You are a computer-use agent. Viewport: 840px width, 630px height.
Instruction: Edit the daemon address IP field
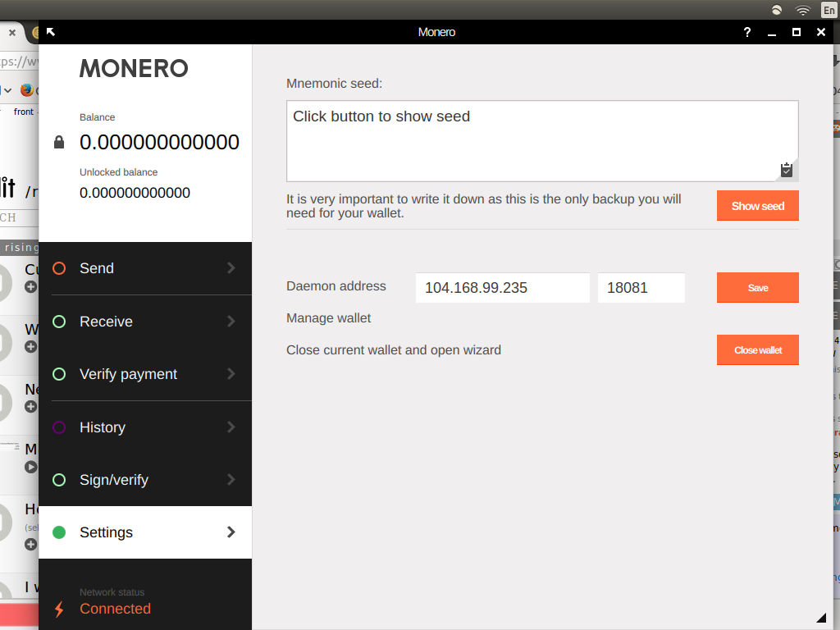pos(503,288)
